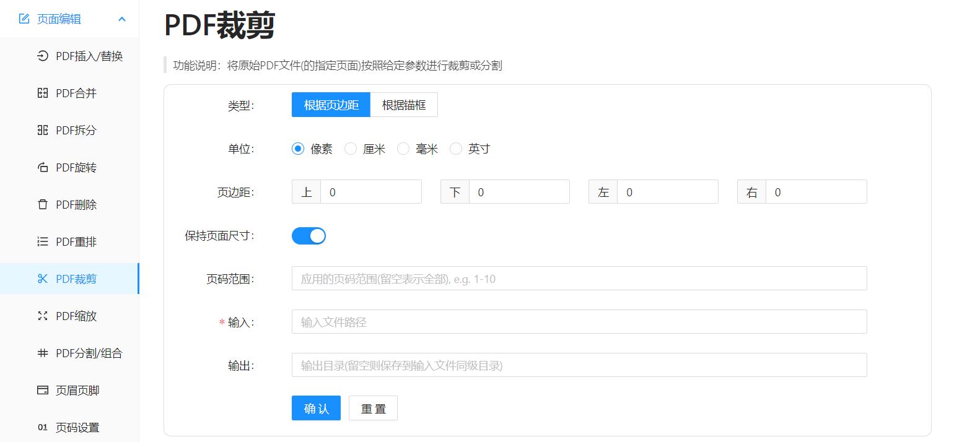Open the PDF缩放 menu item

(69, 316)
